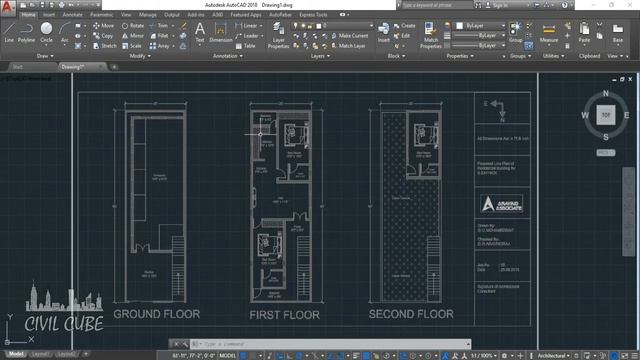Select the Polyline tool

(26, 33)
